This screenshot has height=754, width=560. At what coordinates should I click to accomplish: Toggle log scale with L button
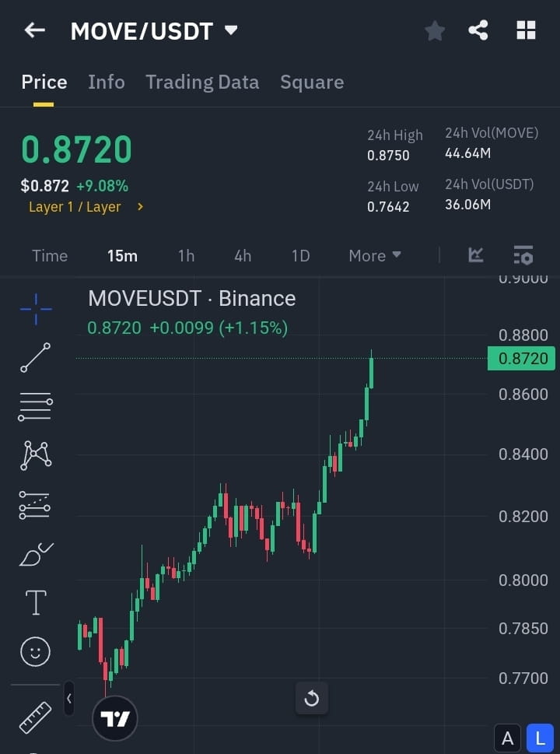tap(541, 738)
